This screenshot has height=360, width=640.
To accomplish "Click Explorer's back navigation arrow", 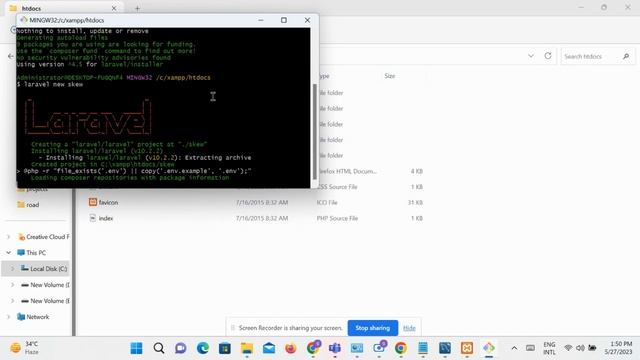I will point(11,56).
